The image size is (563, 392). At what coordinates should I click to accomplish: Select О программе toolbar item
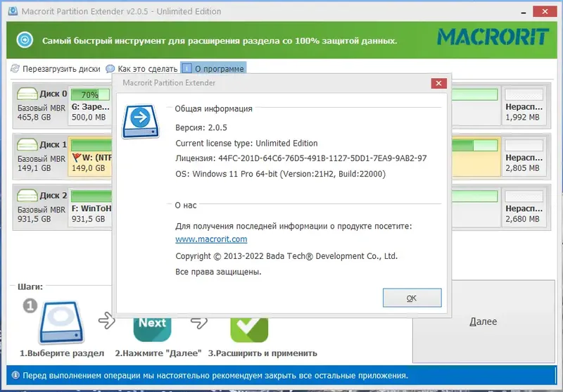tap(213, 68)
